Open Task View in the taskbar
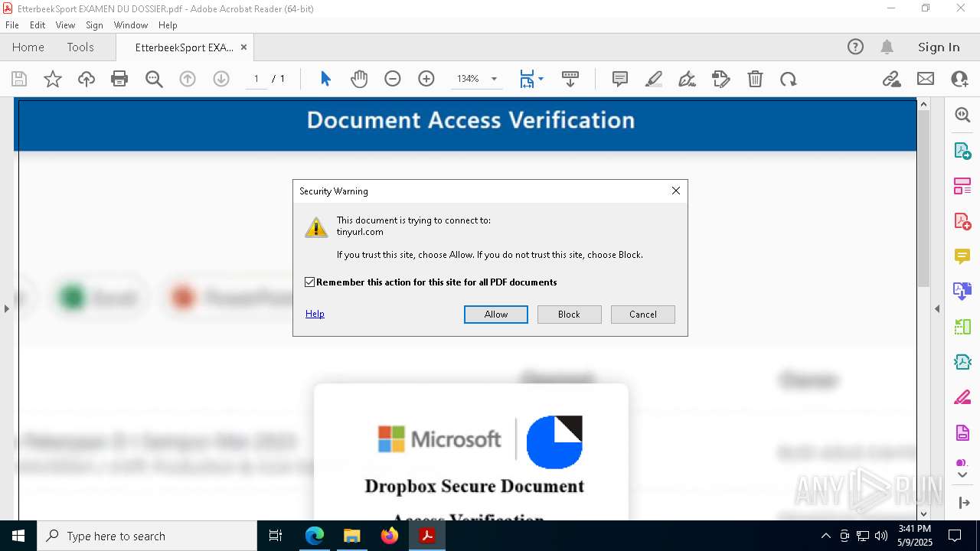The image size is (980, 551). (276, 536)
